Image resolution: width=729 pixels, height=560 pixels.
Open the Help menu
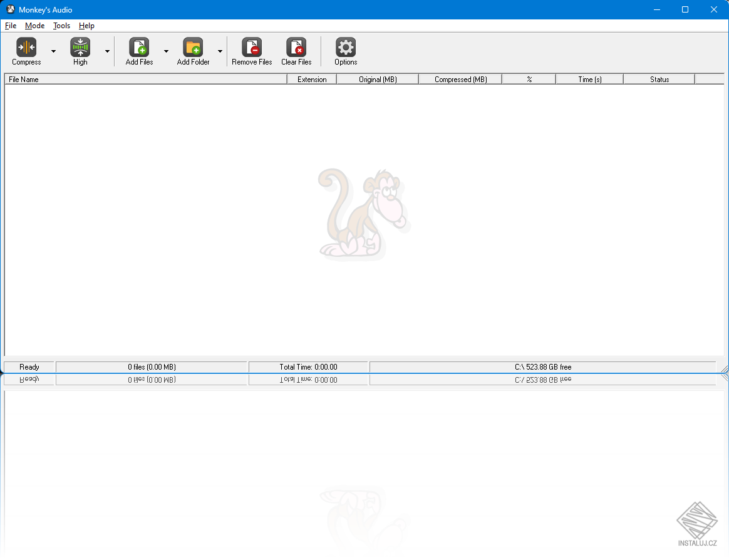point(86,26)
